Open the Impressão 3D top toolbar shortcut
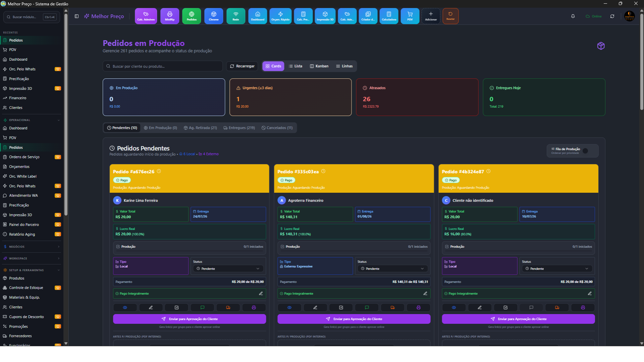Viewport: 644px width, 362px height. 325,16
